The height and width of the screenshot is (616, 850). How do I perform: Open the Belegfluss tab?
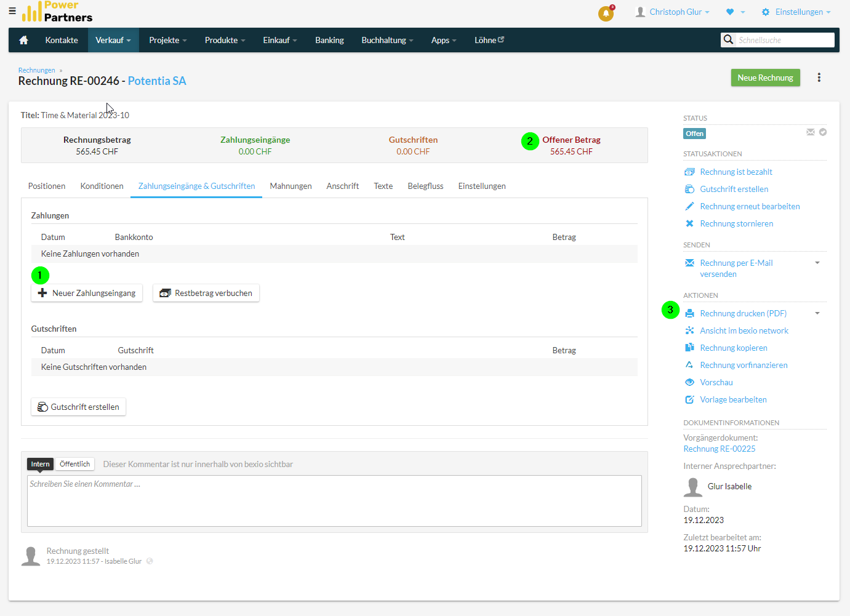(x=426, y=186)
